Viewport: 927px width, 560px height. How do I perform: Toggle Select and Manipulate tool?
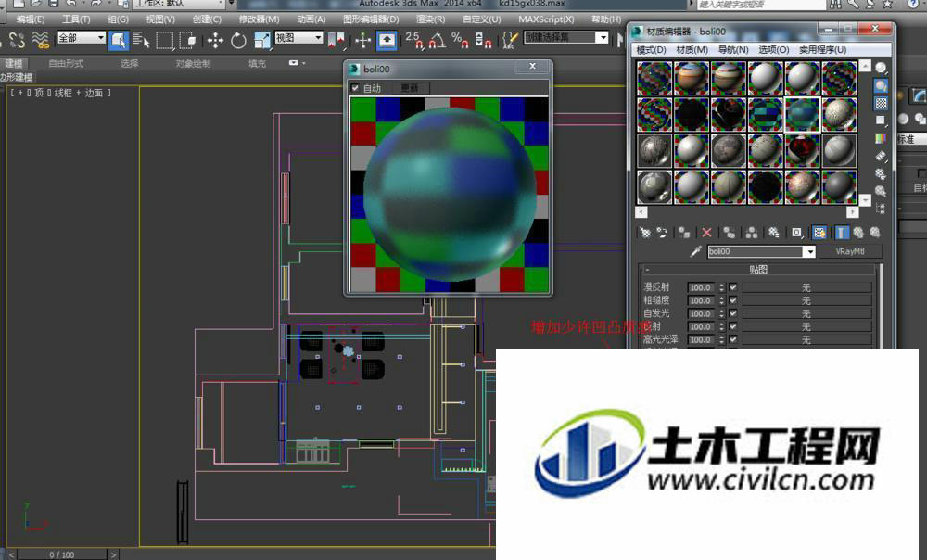pyautogui.click(x=363, y=40)
